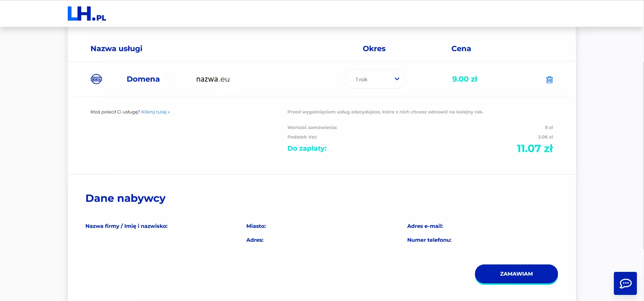Submit order with ZAMAWIAM button
Viewport: 644px width, 301px height.
point(516,274)
